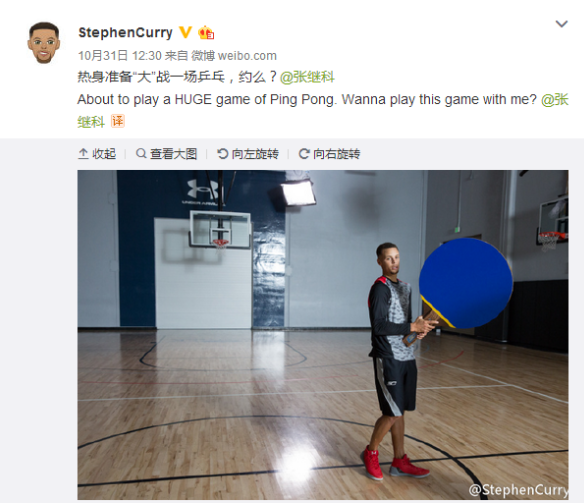584x503 pixels.
Task: Click the crown membership badge icon
Action: point(206,33)
